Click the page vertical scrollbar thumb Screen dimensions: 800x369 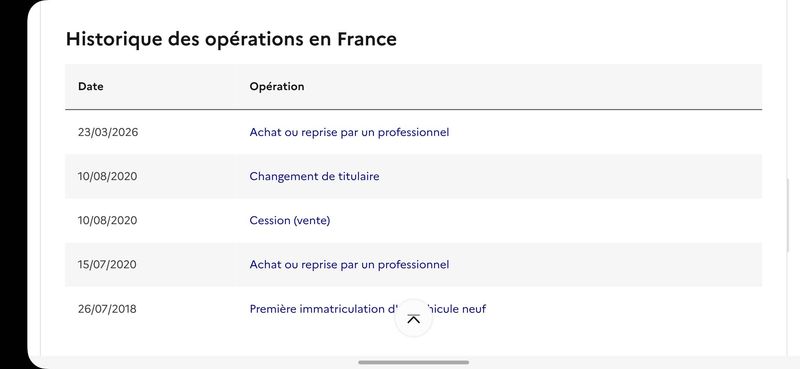point(787,215)
